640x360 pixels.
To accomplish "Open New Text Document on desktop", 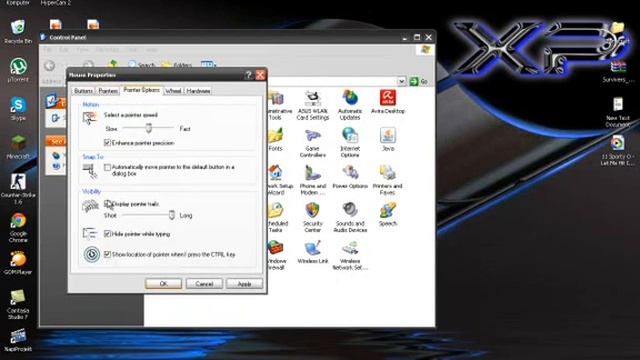I will [x=618, y=112].
